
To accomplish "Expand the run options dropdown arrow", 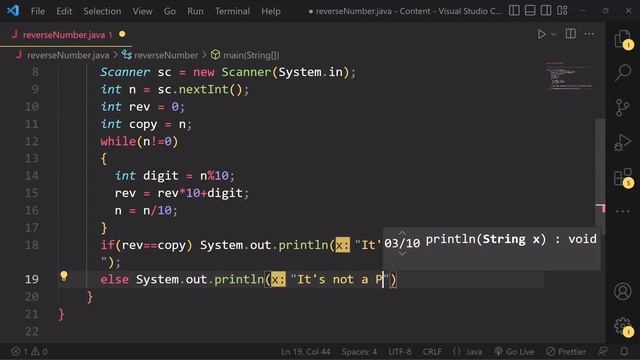I will 554,35.
